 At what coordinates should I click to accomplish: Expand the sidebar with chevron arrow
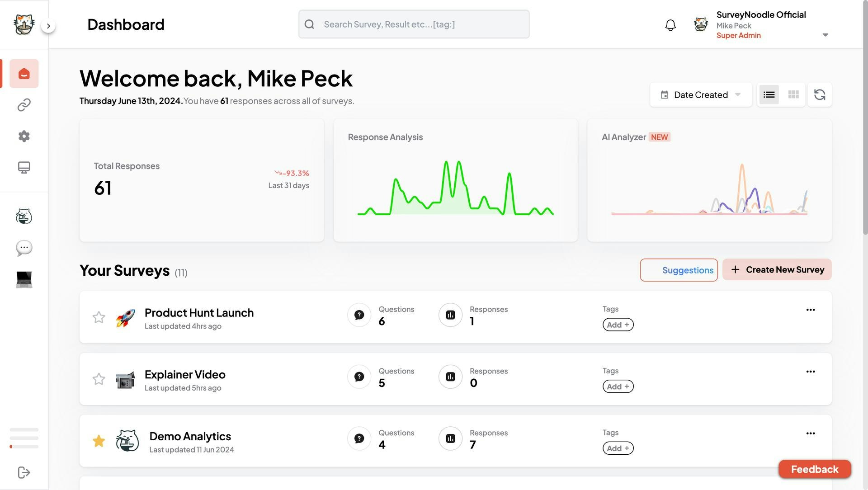tap(48, 26)
